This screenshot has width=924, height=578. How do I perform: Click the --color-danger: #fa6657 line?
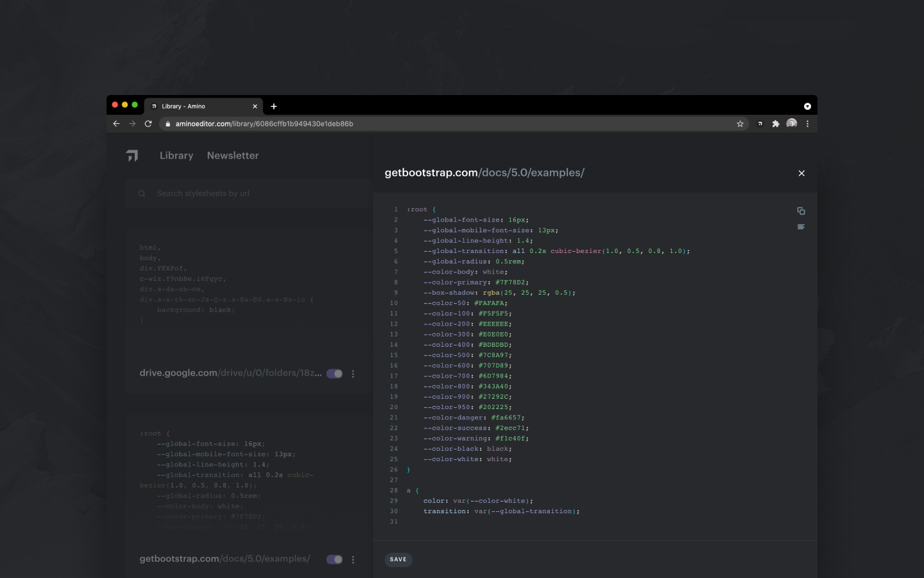[x=474, y=417]
